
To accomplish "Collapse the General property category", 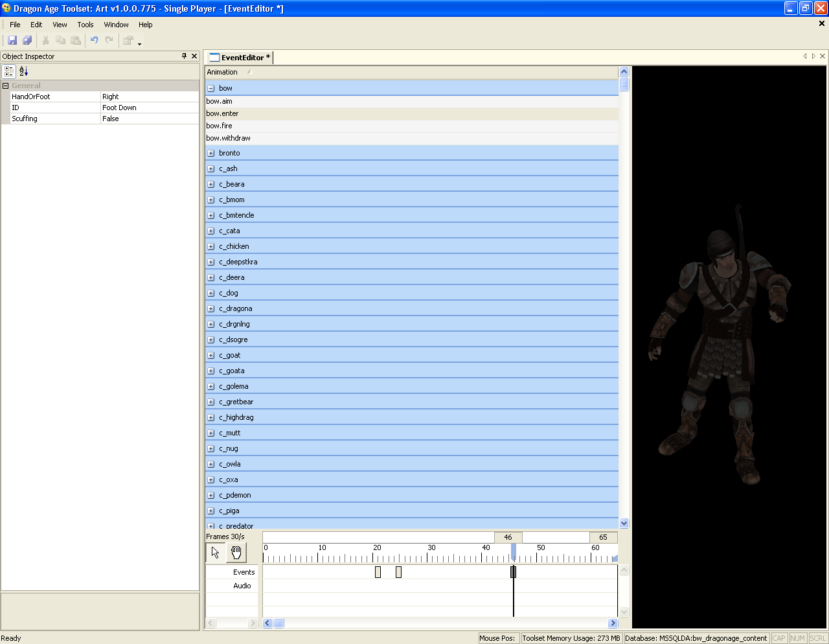I will click(6, 86).
